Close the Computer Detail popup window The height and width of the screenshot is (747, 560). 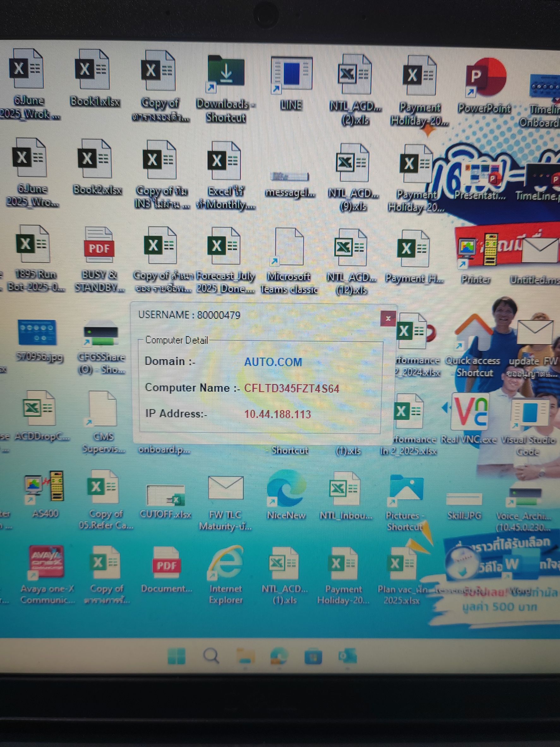(388, 318)
